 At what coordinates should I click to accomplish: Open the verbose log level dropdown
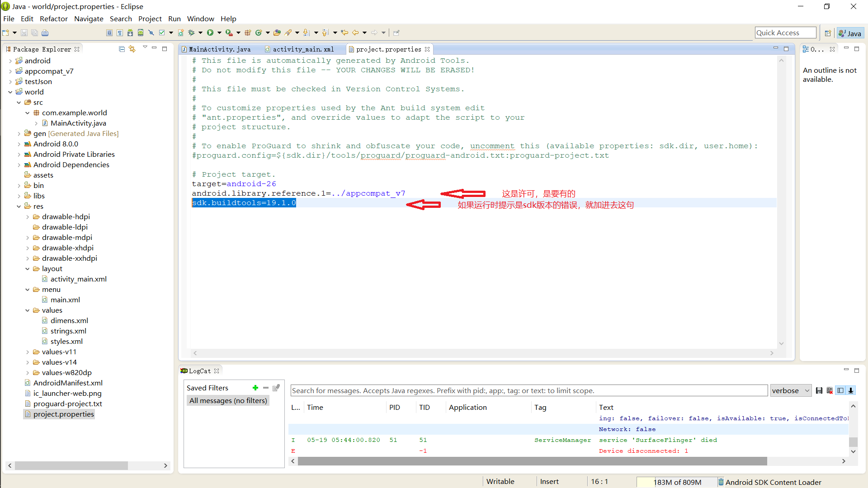[791, 390]
